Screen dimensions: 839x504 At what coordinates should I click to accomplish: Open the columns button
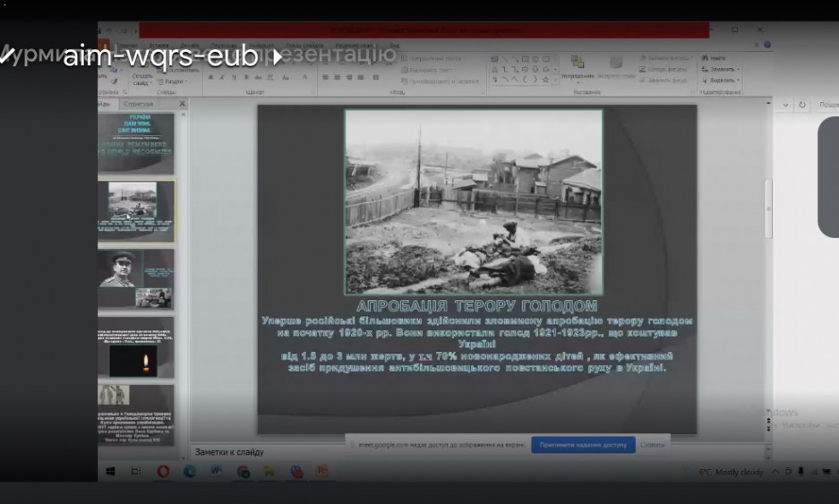click(x=375, y=78)
